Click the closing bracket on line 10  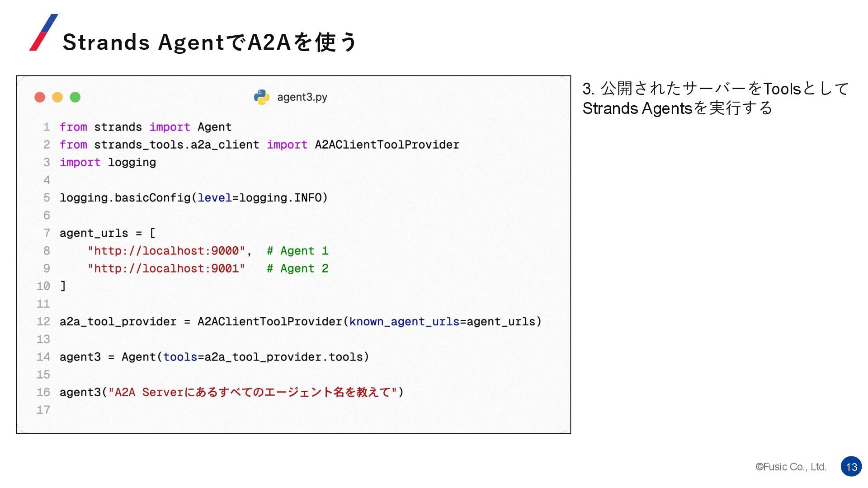pyautogui.click(x=63, y=286)
